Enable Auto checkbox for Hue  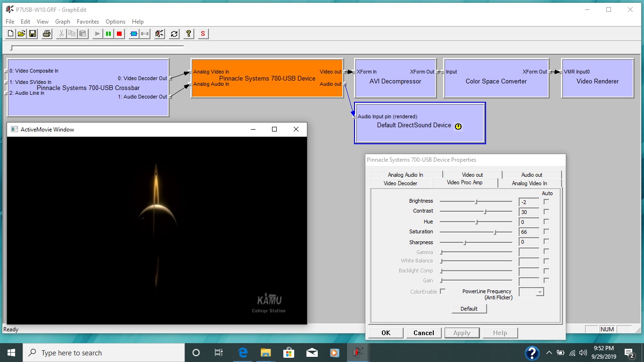click(x=546, y=222)
